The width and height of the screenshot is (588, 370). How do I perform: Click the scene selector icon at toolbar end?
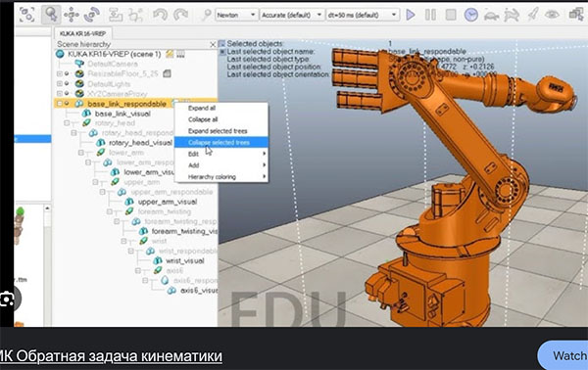(576, 15)
